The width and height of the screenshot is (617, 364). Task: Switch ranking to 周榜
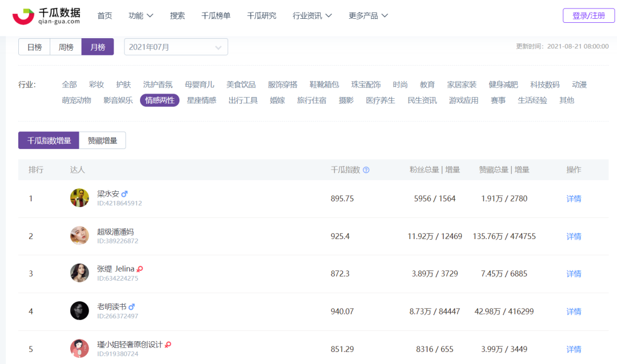(66, 47)
